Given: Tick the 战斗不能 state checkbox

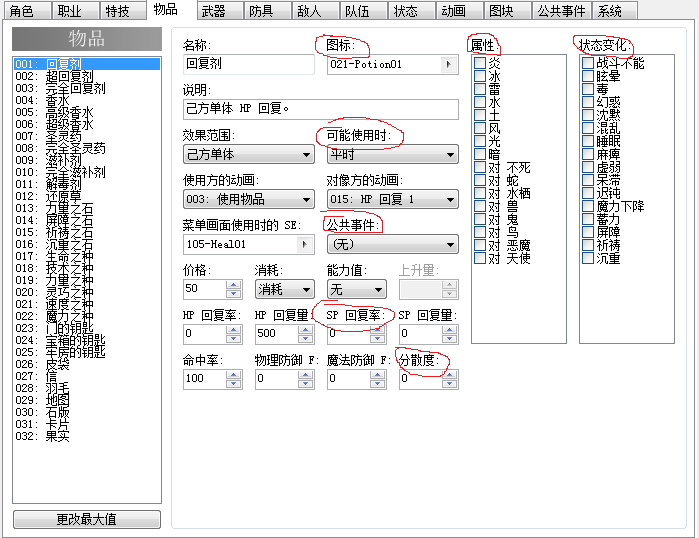Looking at the screenshot, I should [588, 63].
